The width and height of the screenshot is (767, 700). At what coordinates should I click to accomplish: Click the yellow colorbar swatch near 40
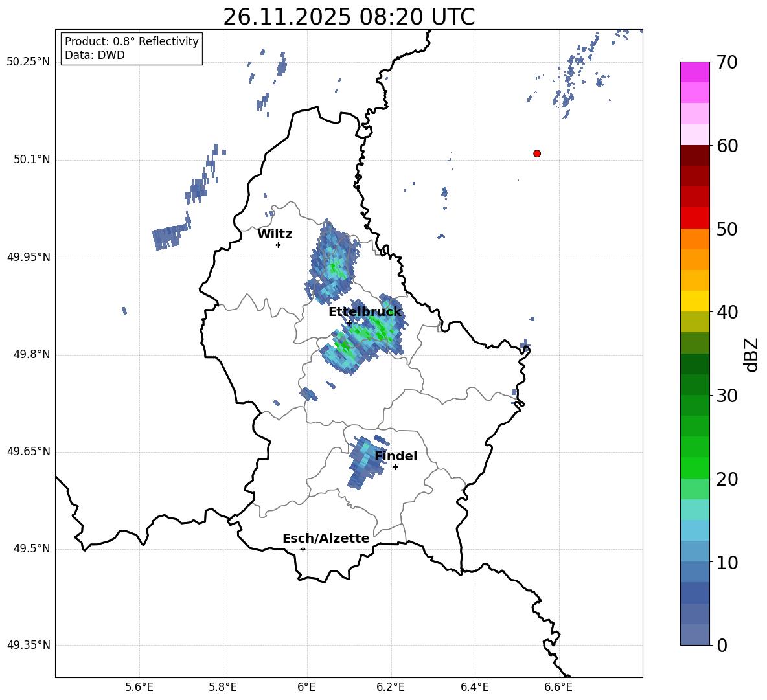click(x=695, y=301)
